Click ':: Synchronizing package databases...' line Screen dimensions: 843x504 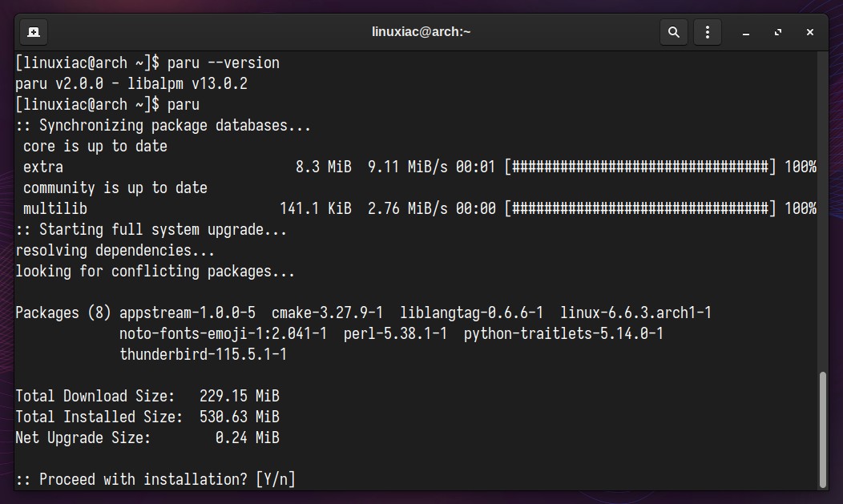point(163,125)
